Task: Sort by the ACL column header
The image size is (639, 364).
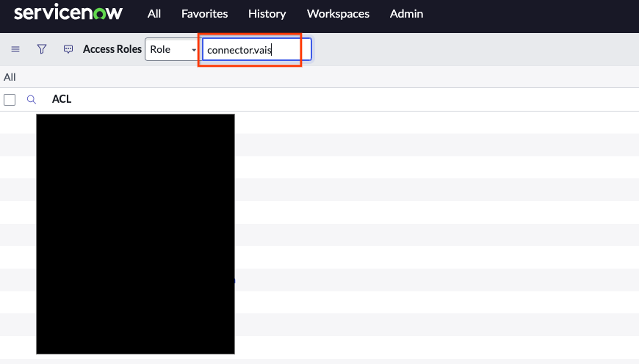Action: (62, 99)
